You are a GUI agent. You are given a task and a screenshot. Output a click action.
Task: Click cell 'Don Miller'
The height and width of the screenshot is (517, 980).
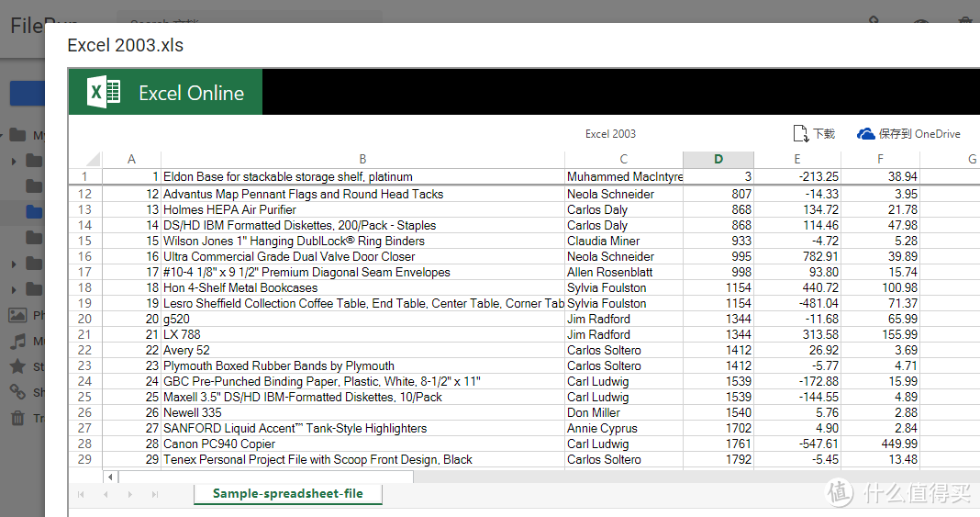(x=624, y=412)
